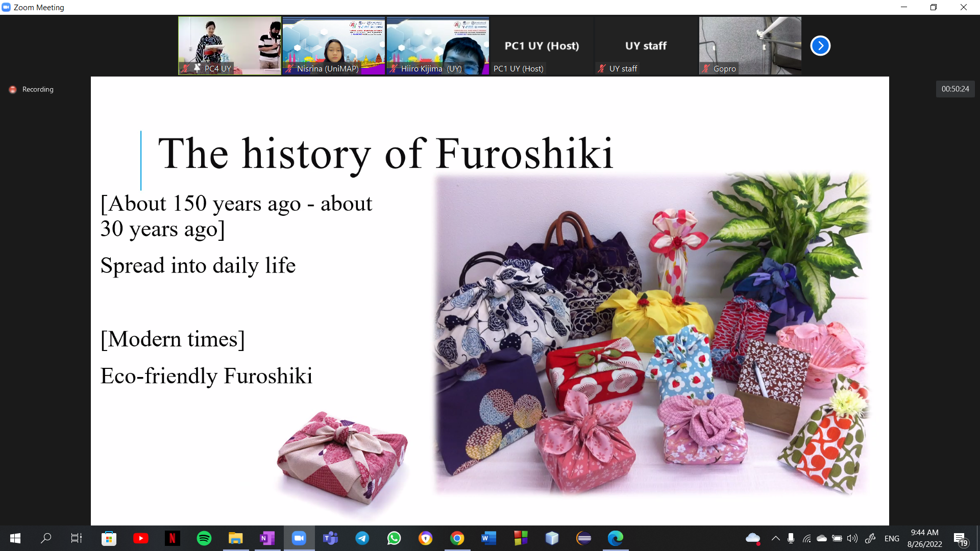Screen dimensions: 980x551
Task: Click the red Recording indicator
Action: pos(31,89)
